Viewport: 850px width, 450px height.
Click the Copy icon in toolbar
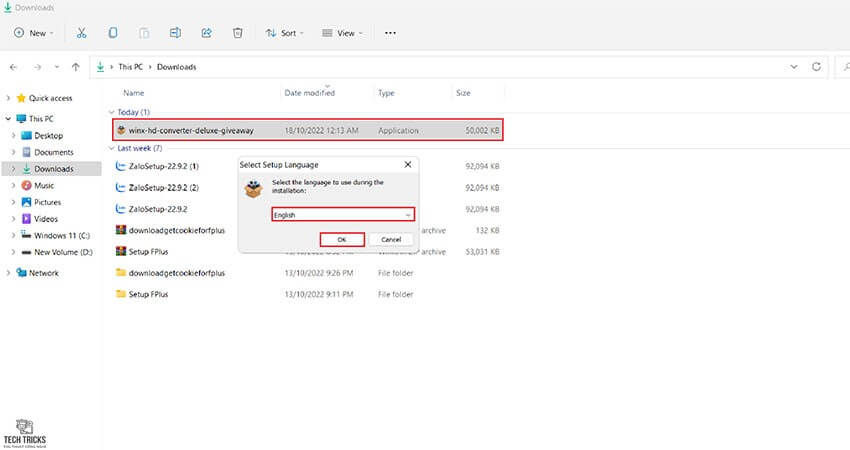[x=113, y=33]
